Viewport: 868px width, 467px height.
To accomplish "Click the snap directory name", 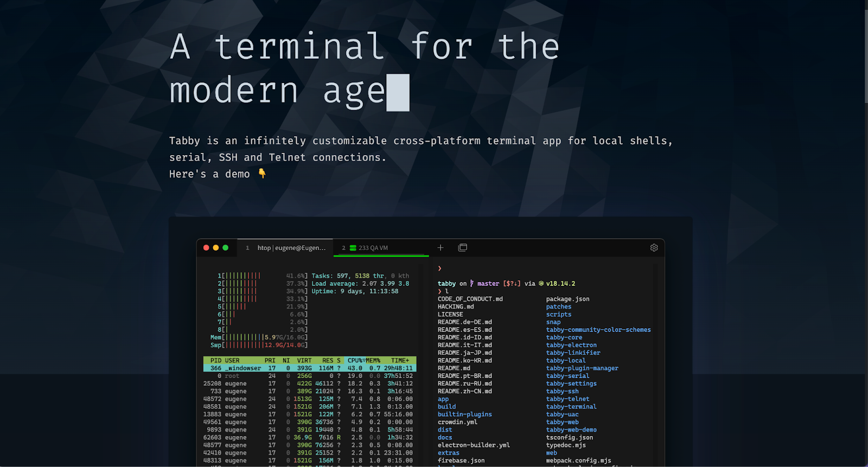I will pyautogui.click(x=553, y=322).
